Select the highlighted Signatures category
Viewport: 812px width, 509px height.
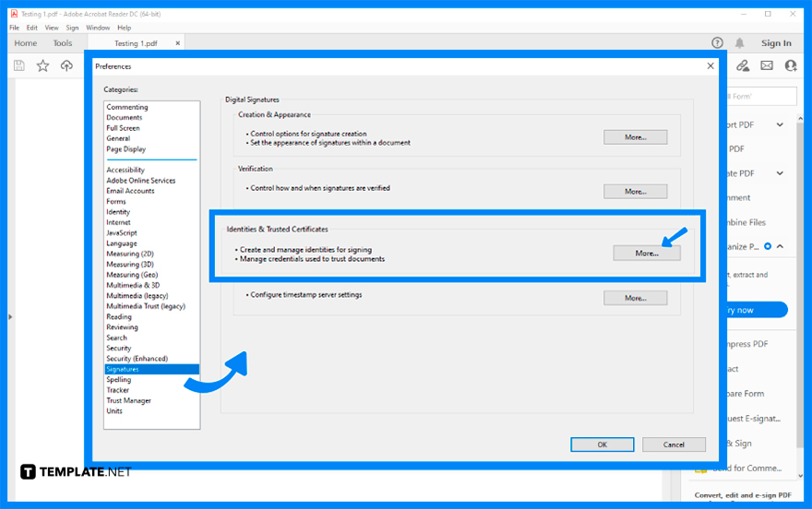pyautogui.click(x=151, y=370)
